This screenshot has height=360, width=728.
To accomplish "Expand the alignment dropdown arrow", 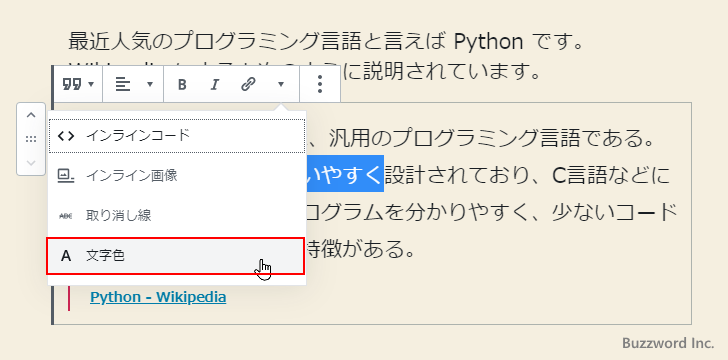I will click(x=150, y=85).
